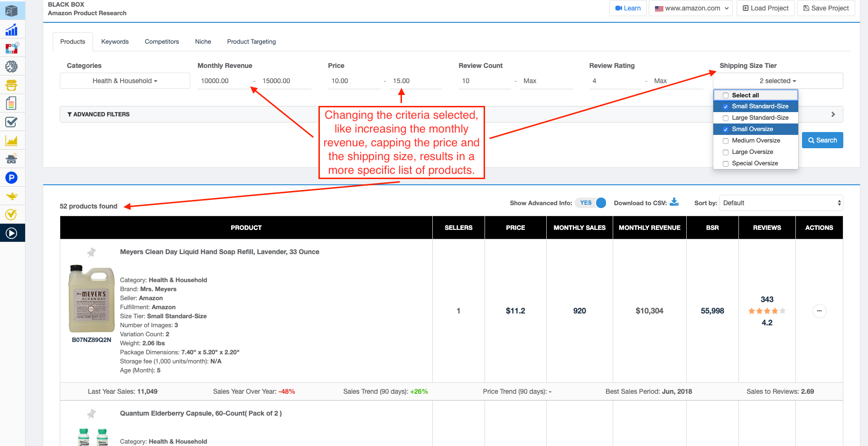
Task: Click the maximum Review Count field
Action: coord(546,81)
